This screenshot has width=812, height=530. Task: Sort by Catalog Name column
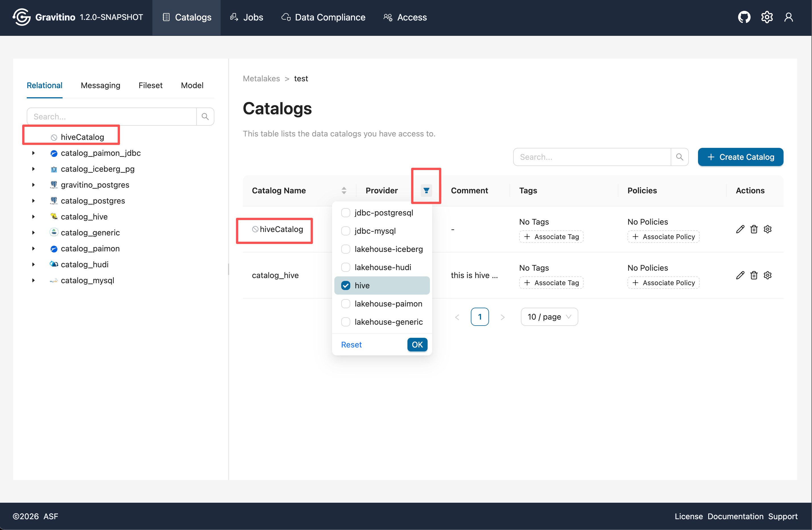click(344, 191)
